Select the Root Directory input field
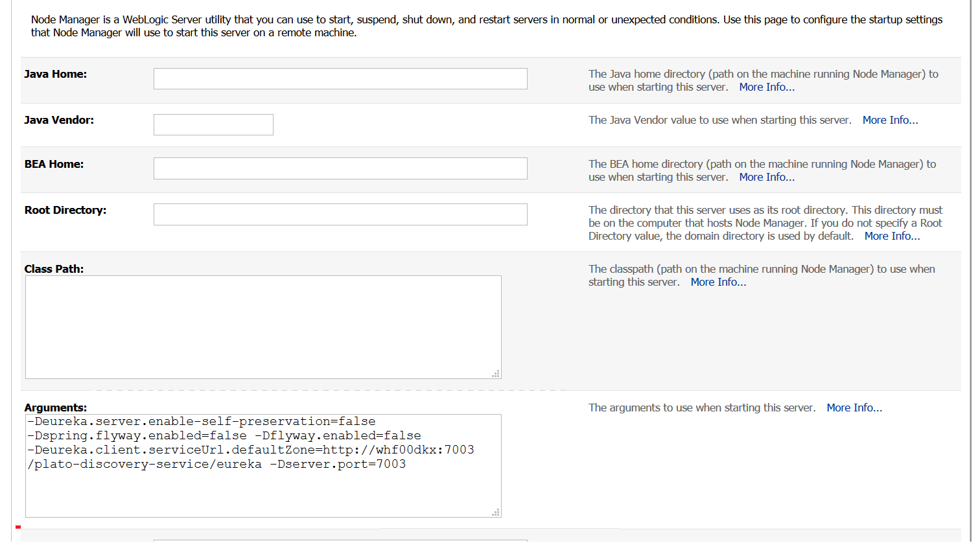 (340, 214)
